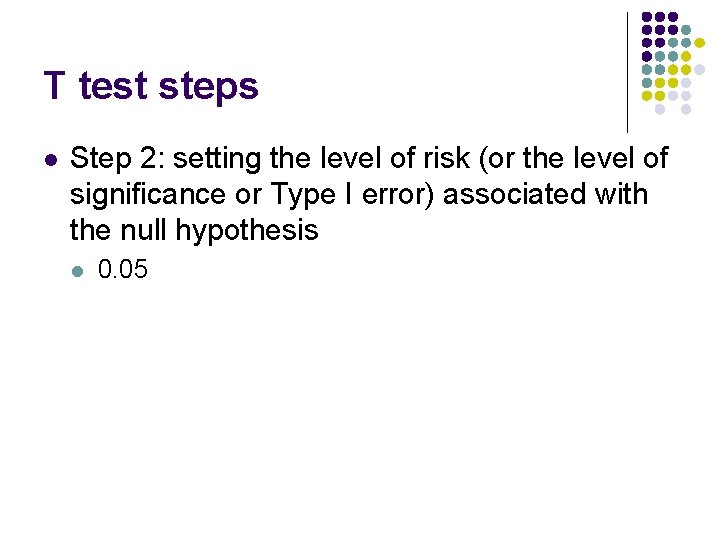Select the teal sub-bullet before 0.05
This screenshot has height=540, width=720.
(78, 271)
